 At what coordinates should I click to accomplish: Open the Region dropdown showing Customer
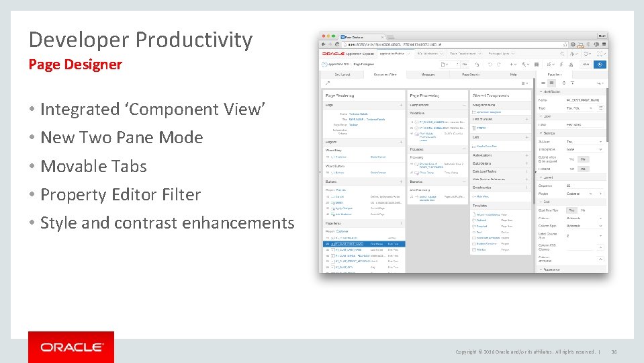coord(580,194)
